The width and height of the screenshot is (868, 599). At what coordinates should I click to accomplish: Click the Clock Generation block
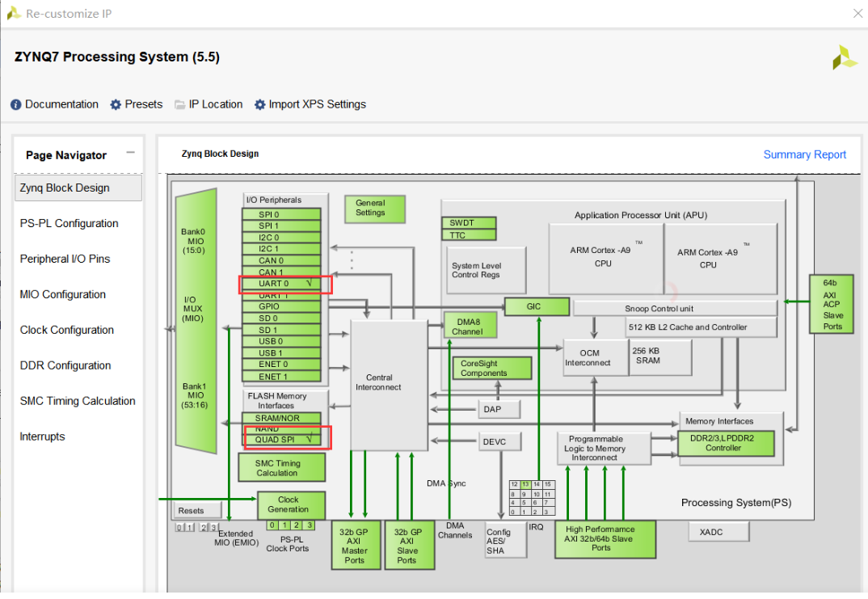290,504
